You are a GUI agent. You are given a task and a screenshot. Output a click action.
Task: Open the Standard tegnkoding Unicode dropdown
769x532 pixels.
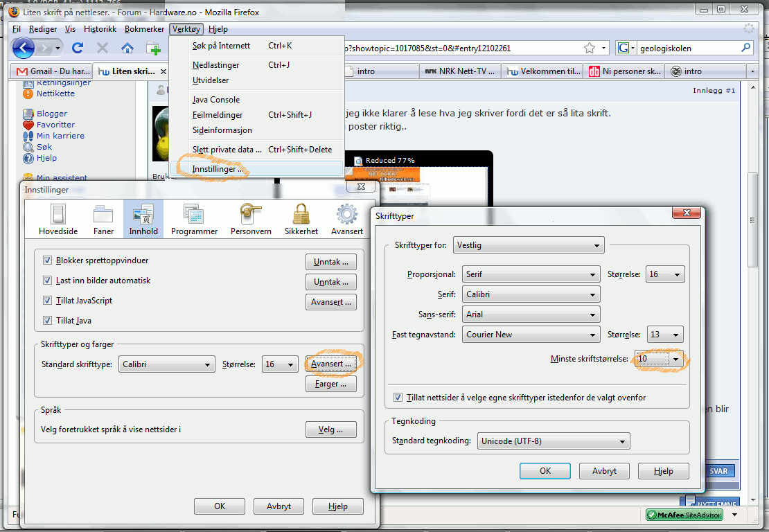point(554,441)
